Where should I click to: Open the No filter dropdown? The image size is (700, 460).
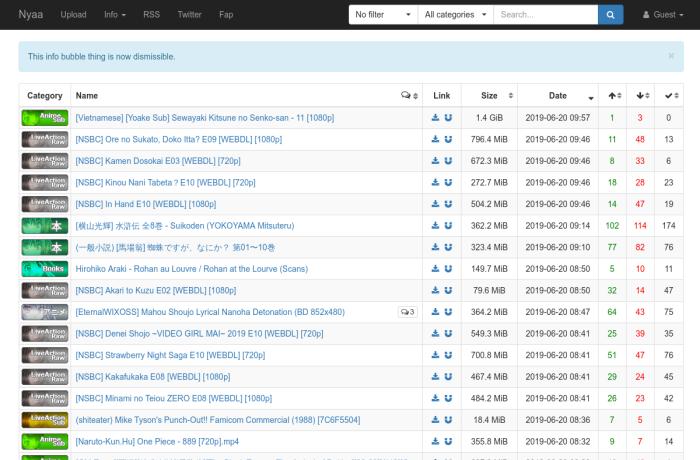pos(383,15)
